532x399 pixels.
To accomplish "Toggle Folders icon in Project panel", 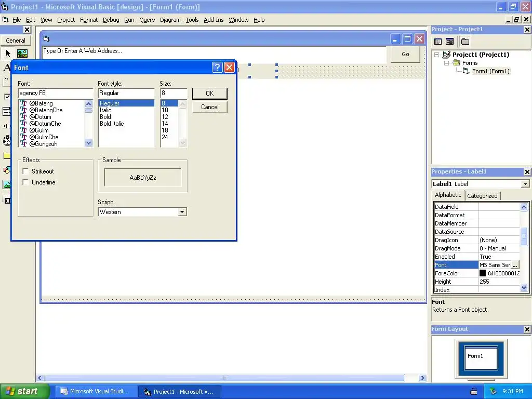I will [x=465, y=42].
